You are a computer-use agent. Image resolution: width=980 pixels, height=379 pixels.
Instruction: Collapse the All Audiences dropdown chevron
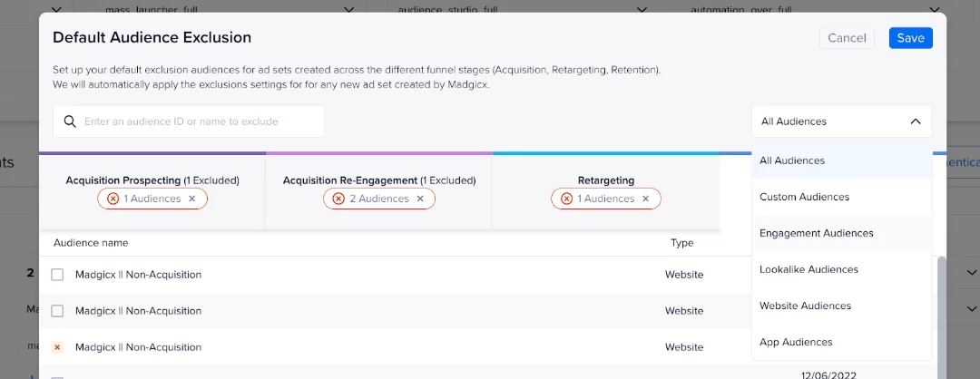(915, 121)
